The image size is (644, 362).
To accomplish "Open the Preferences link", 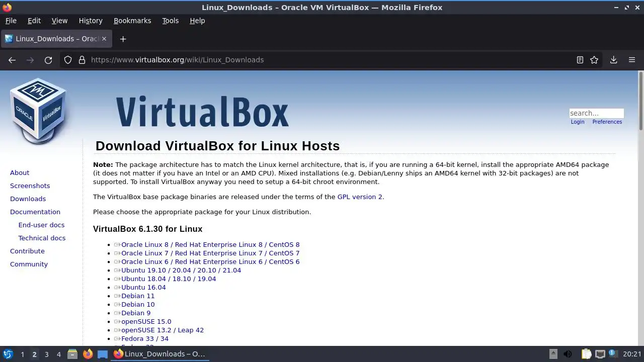I will point(607,122).
